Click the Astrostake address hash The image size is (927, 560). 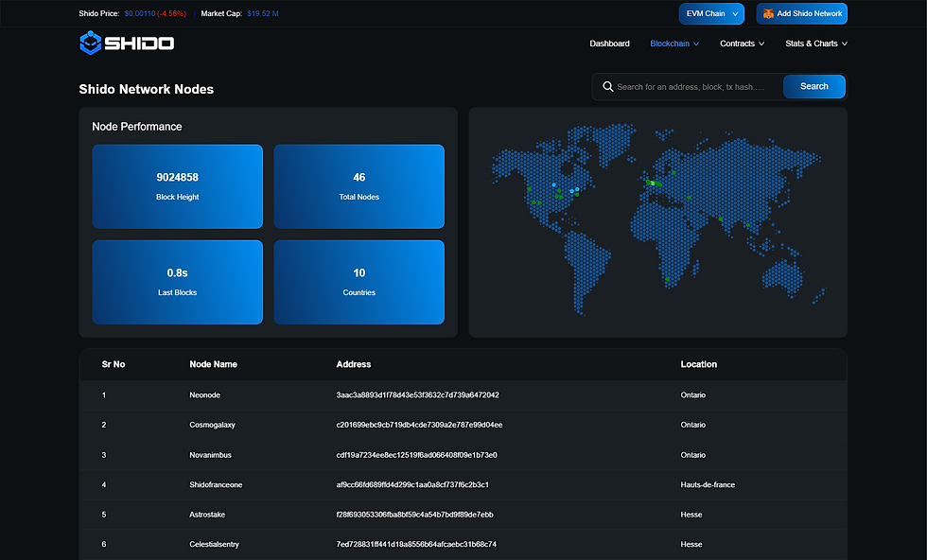tap(414, 515)
